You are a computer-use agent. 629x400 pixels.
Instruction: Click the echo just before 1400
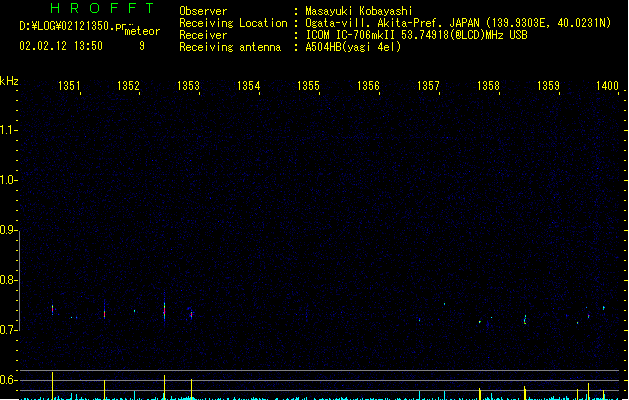(604, 308)
